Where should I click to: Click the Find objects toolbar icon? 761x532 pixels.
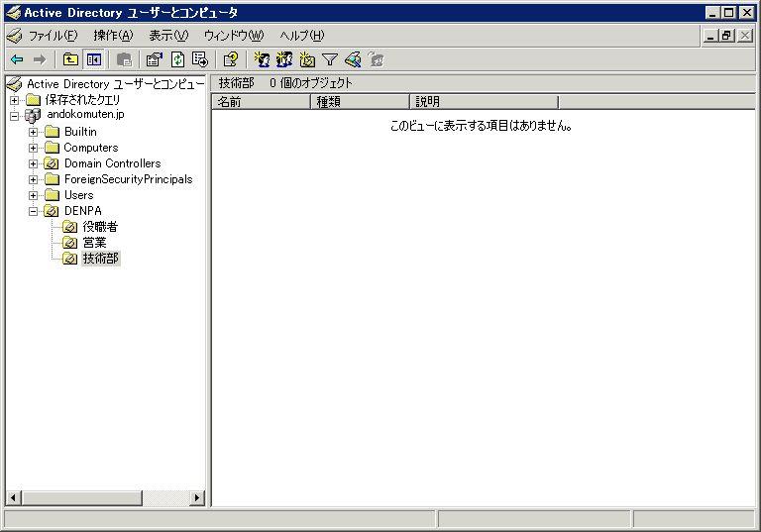pos(353,59)
